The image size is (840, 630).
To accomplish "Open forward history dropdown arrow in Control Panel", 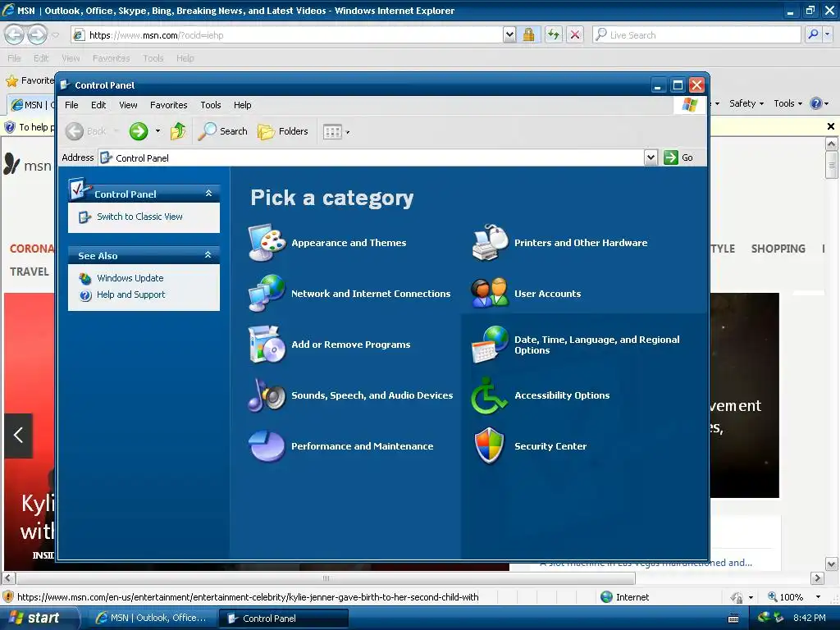I will 157,131.
